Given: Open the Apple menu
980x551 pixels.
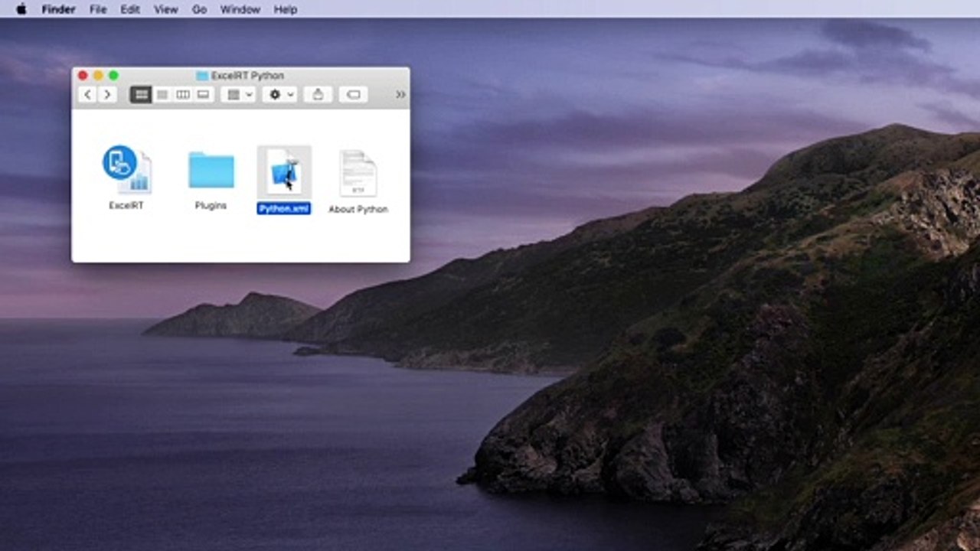Looking at the screenshot, I should point(21,9).
